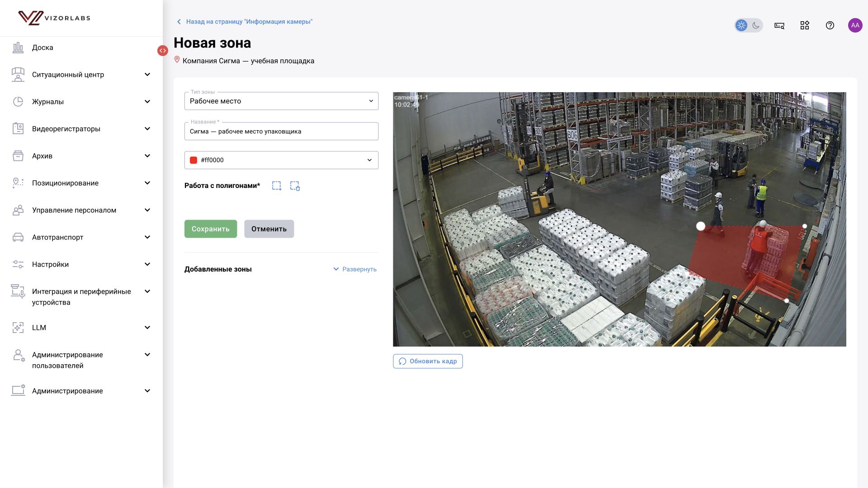Open the search tool in header
Viewport: 868px width, 488px height.
pos(779,26)
